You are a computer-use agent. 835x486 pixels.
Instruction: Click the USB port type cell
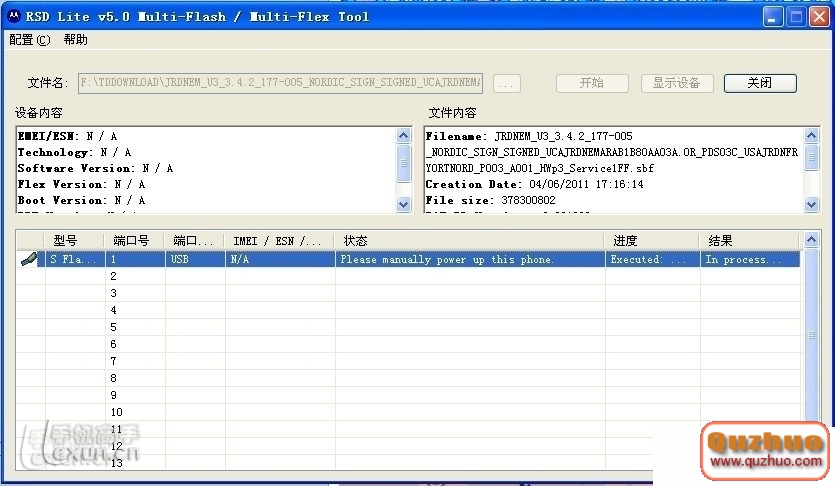pos(195,259)
